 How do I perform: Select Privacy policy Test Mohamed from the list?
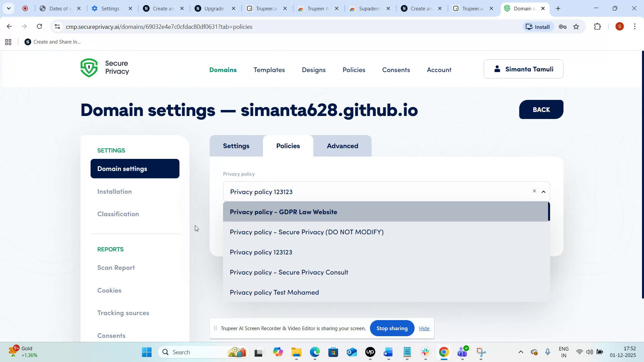click(274, 292)
